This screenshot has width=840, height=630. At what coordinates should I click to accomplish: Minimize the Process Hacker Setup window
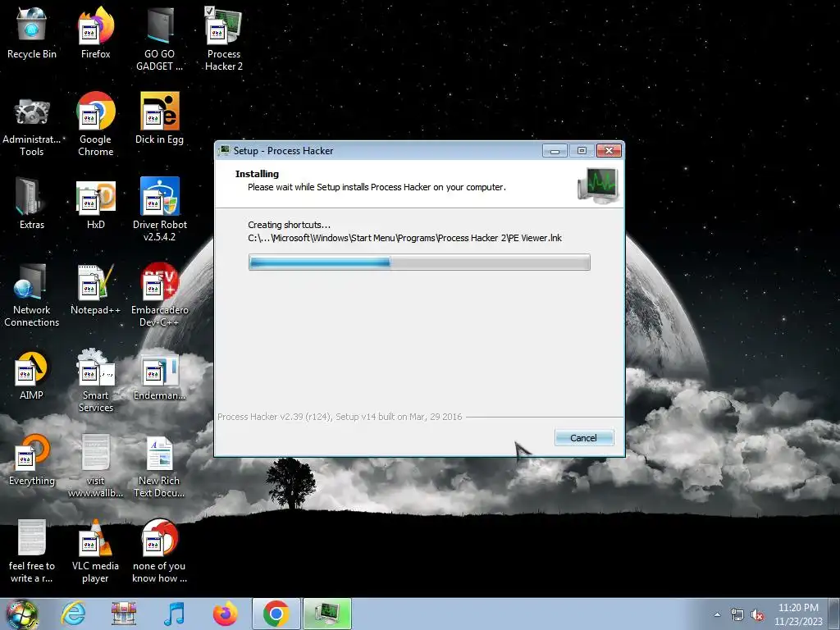click(555, 151)
